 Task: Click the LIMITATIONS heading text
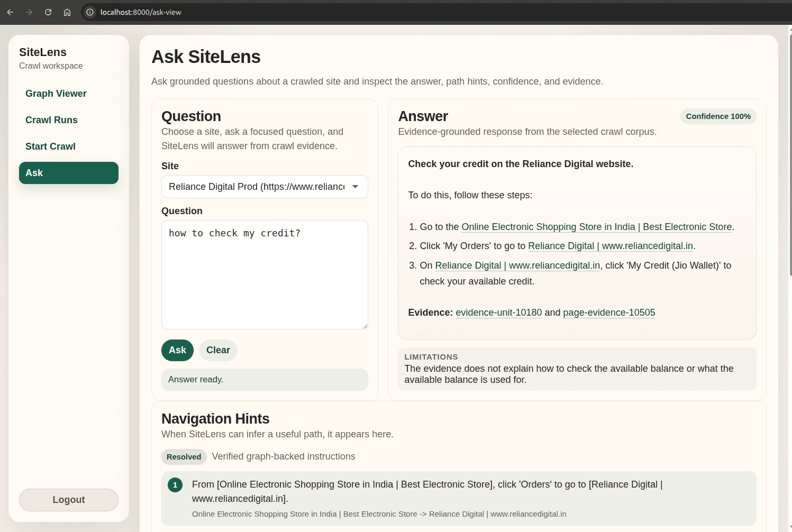click(431, 357)
